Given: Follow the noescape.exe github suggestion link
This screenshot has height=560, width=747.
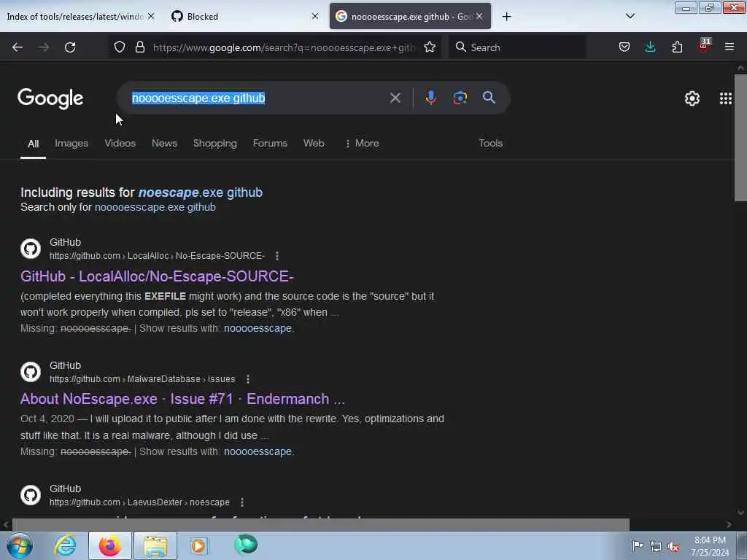Looking at the screenshot, I should 201,192.
